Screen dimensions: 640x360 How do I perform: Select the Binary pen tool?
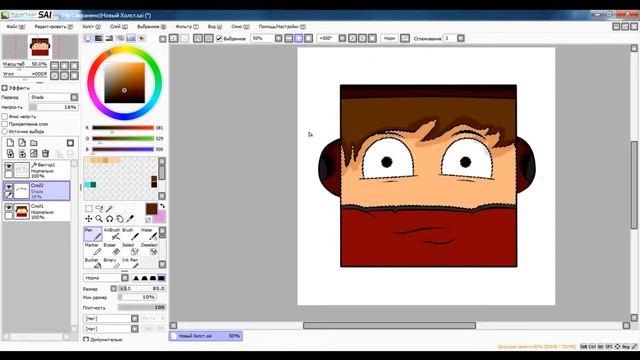(111, 263)
